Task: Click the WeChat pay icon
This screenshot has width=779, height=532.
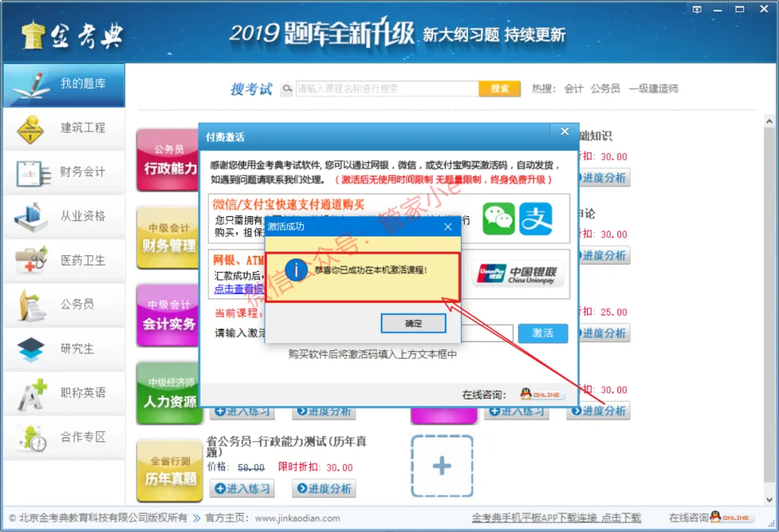Action: pos(498,218)
